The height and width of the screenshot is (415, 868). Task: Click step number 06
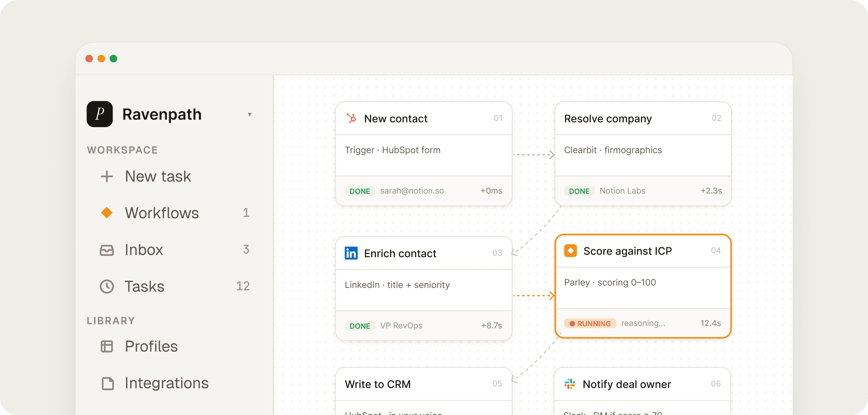point(716,384)
